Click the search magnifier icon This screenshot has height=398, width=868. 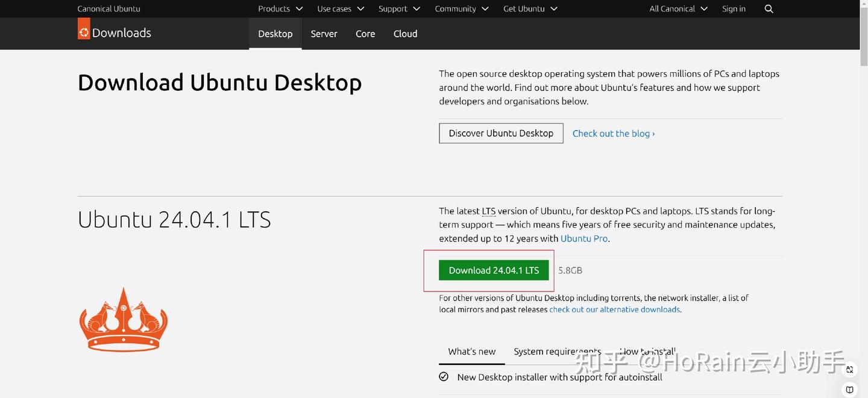click(x=769, y=8)
